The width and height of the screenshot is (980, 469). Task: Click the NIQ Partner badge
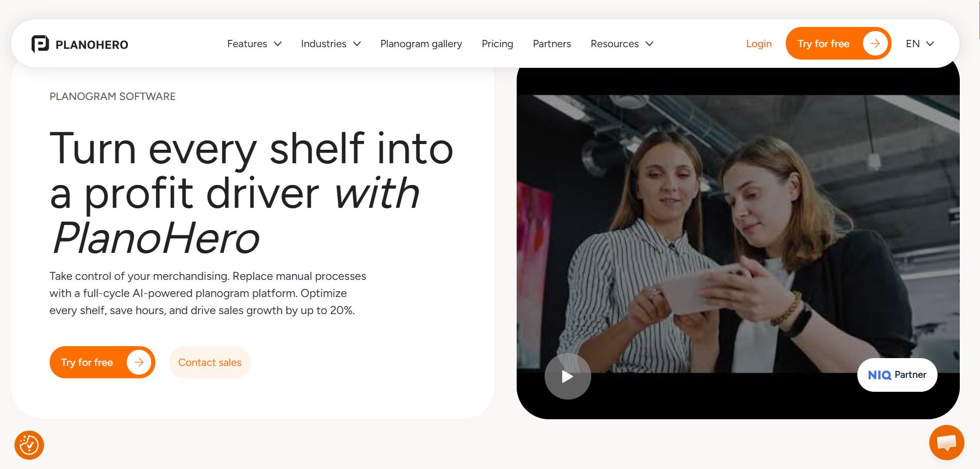(897, 375)
